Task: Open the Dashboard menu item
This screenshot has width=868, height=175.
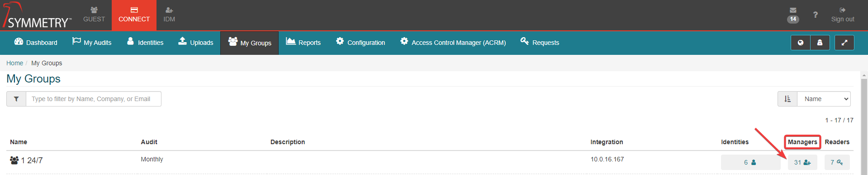Action: (x=36, y=43)
